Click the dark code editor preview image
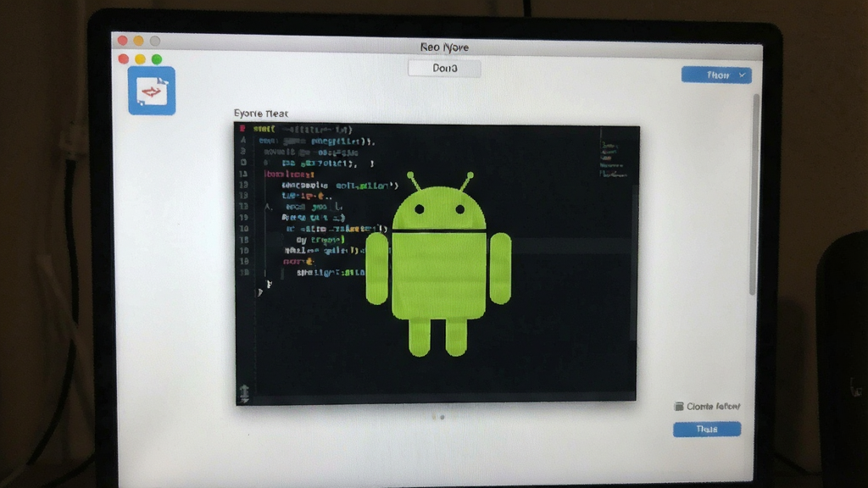Screen dimensions: 868x488 coord(437,264)
